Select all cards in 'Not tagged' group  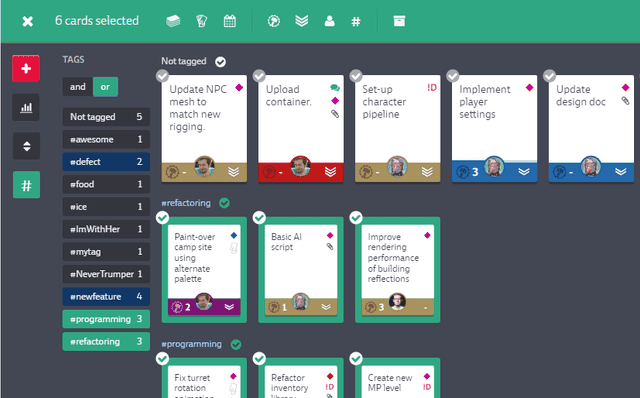click(x=220, y=62)
